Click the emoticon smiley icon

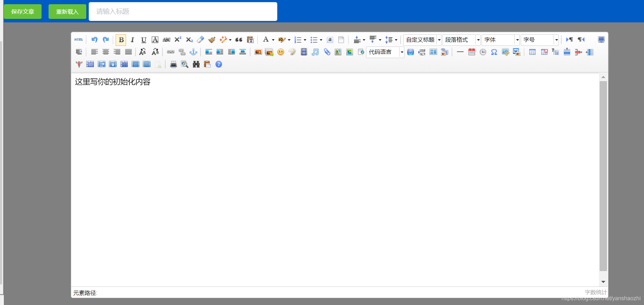[281, 52]
